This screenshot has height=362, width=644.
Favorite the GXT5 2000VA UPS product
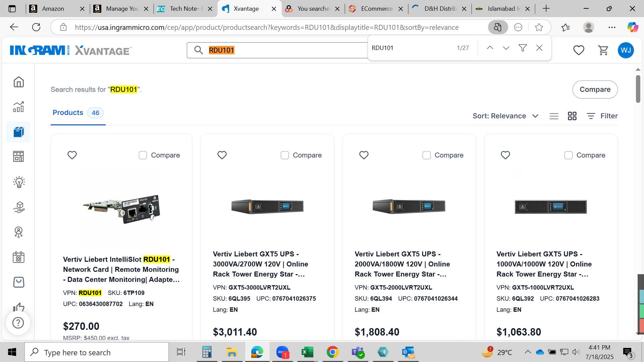click(x=364, y=155)
